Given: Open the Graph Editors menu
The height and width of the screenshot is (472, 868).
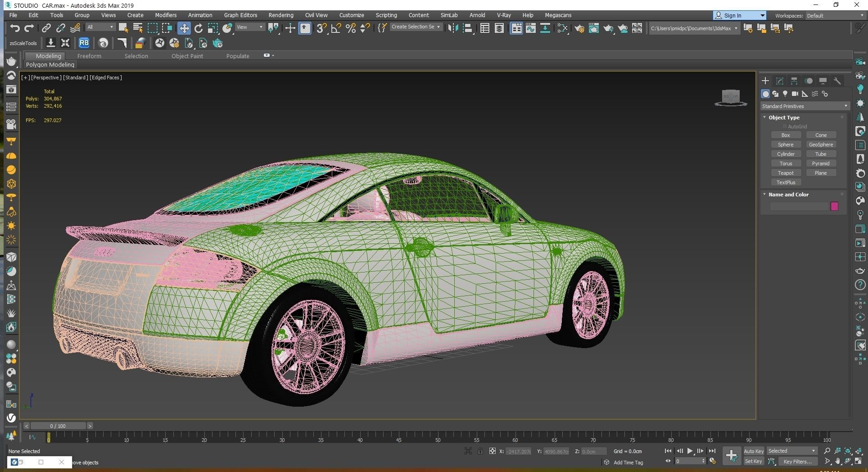Looking at the screenshot, I should pyautogui.click(x=240, y=15).
